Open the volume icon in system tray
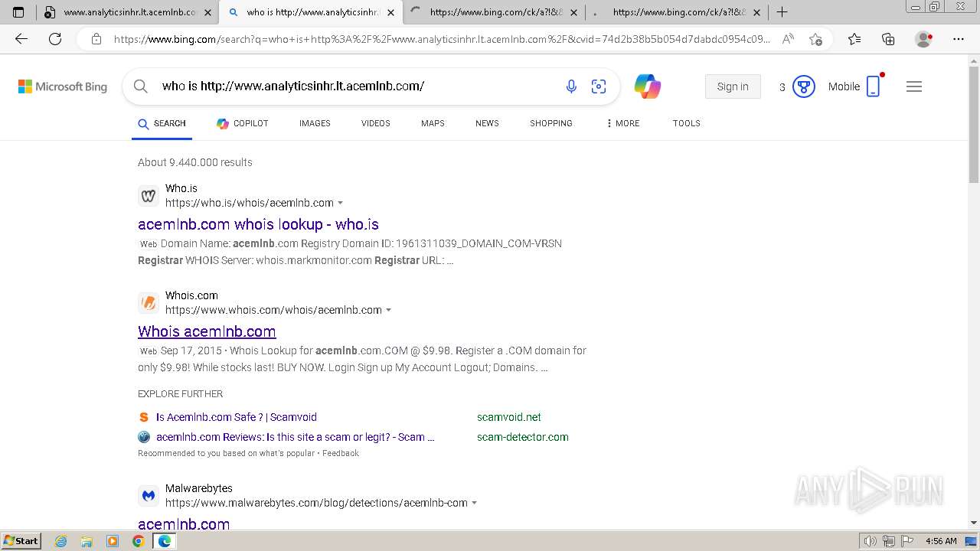Screen dimensions: 980x551 [871, 541]
